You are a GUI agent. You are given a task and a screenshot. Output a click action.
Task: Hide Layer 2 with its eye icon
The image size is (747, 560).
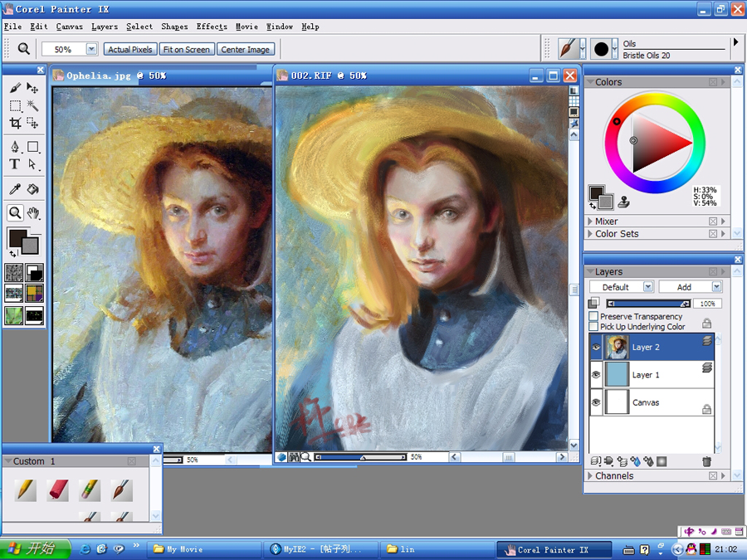point(596,347)
